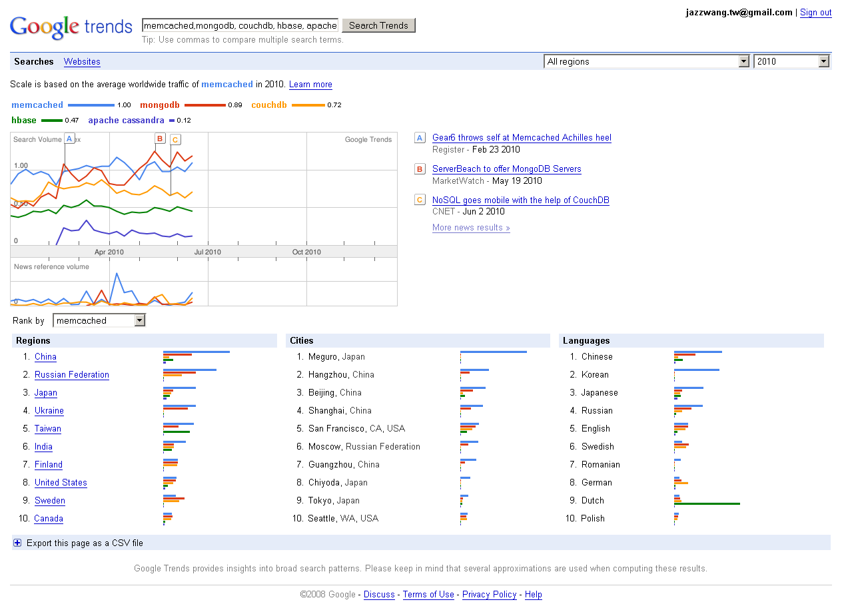Click news flag A on the chart
842x616 pixels.
pos(69,139)
